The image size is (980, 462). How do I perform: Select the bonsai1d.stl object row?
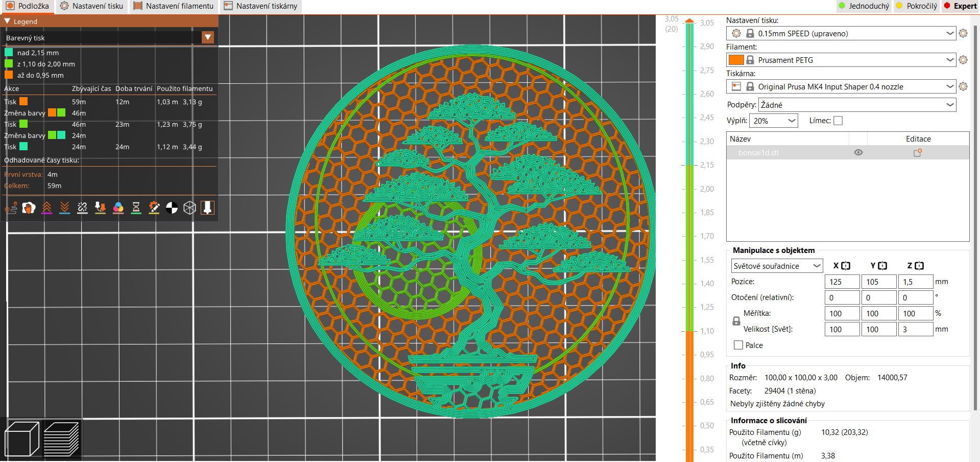(x=848, y=152)
